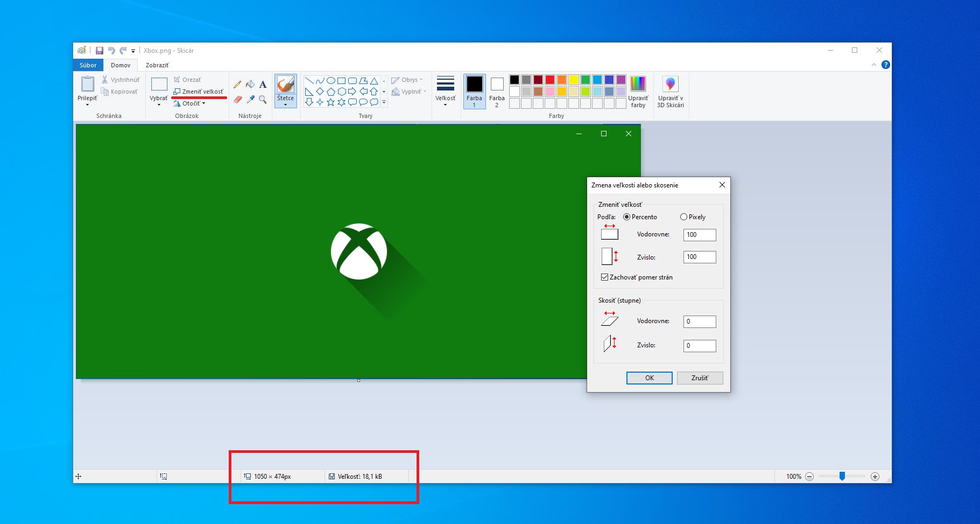
Task: Click the Orezať crop tool
Action: coord(187,80)
